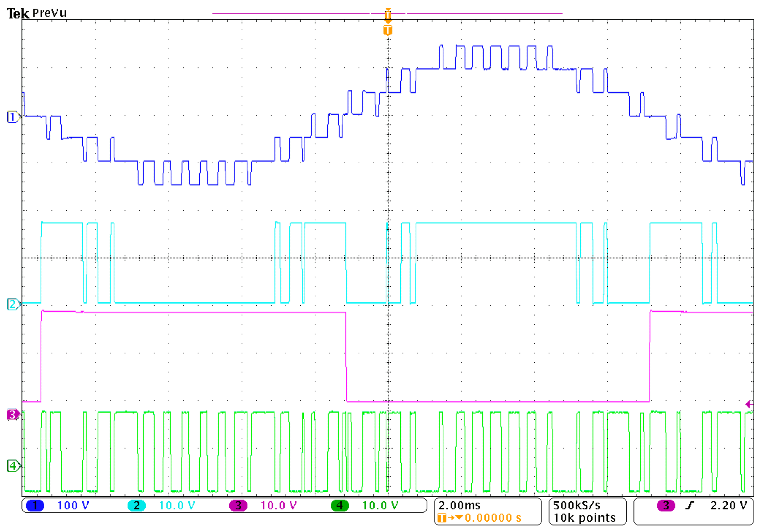Click the 500kS/s sample rate readout

(577, 505)
